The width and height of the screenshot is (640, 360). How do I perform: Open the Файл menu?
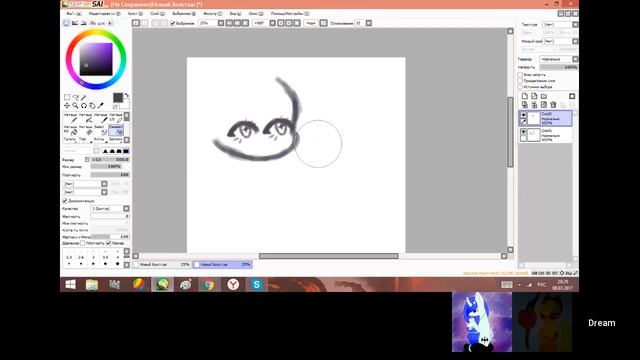point(73,14)
